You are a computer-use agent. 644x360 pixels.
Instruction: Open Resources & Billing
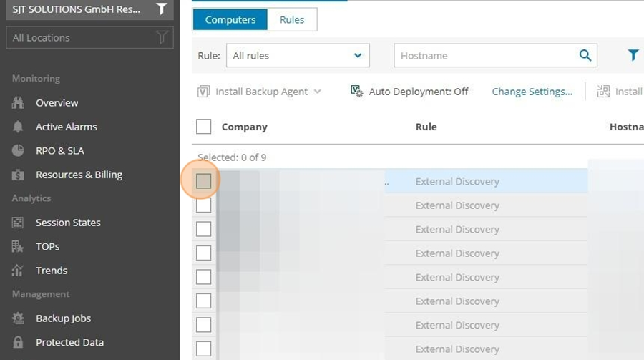click(x=79, y=175)
